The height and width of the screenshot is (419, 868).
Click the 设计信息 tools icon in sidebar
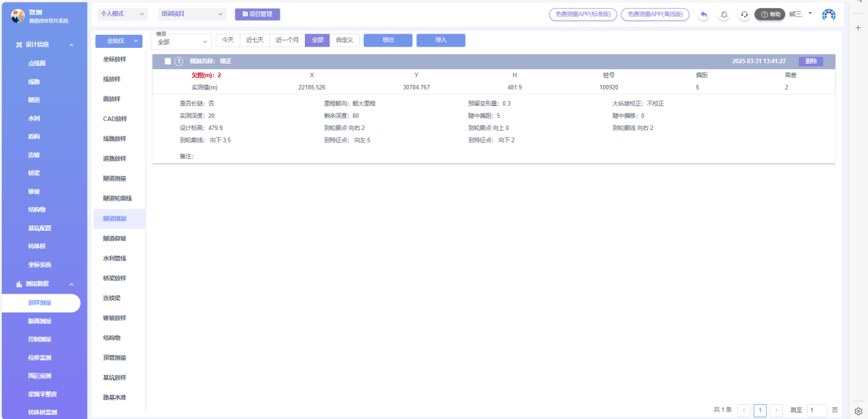pyautogui.click(x=19, y=45)
